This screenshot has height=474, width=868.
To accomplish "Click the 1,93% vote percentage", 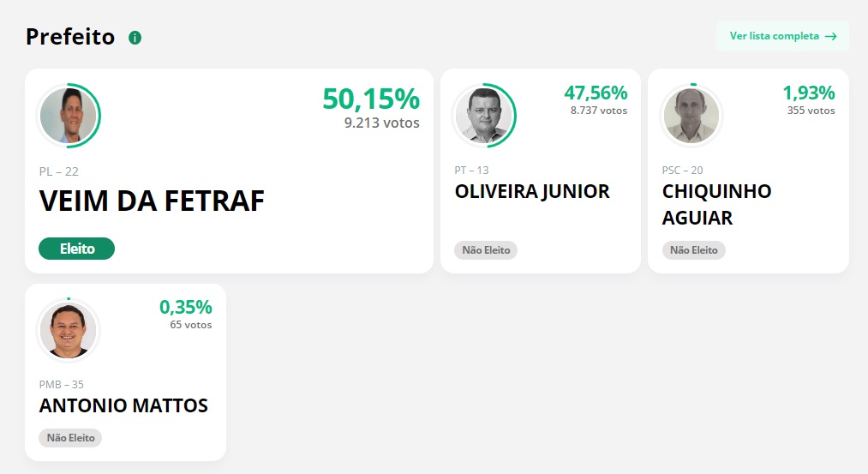I will tap(809, 93).
